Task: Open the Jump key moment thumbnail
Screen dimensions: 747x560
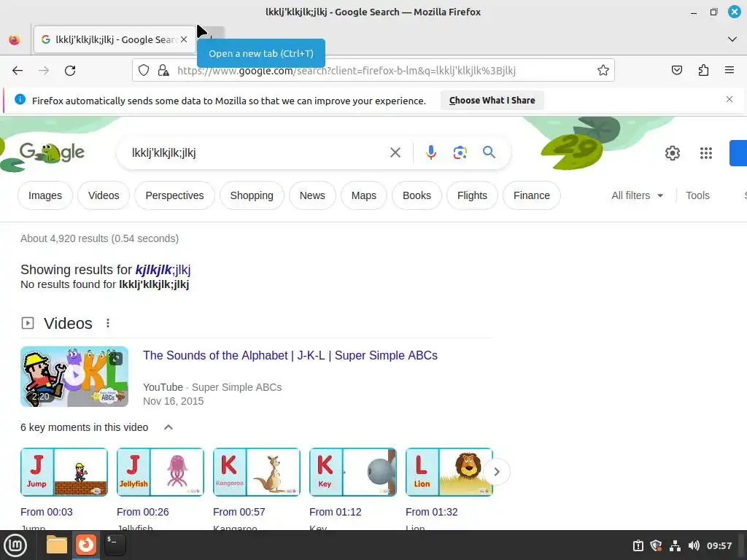Action: [64, 472]
